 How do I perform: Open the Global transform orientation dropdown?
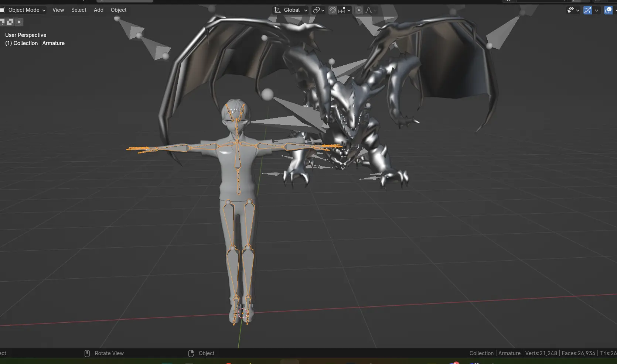291,10
